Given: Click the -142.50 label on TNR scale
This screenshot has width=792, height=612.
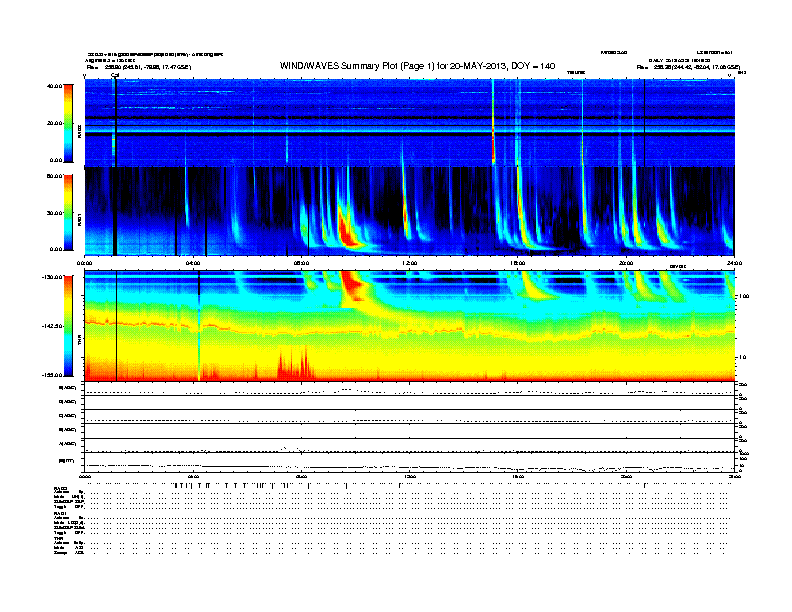Looking at the screenshot, I should coord(52,326).
